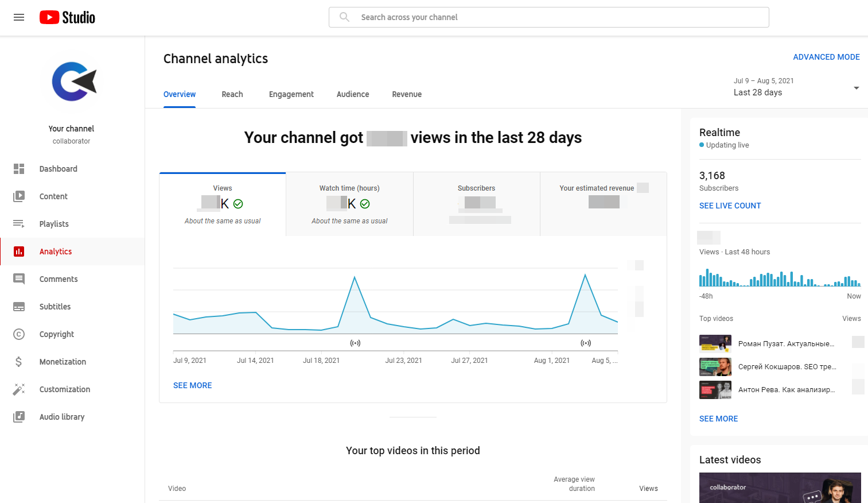
Task: Open the Роман Пузат video thumbnail
Action: click(x=715, y=343)
